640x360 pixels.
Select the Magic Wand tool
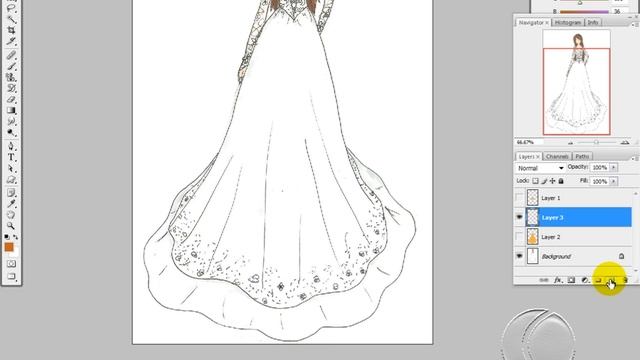coord(11,19)
